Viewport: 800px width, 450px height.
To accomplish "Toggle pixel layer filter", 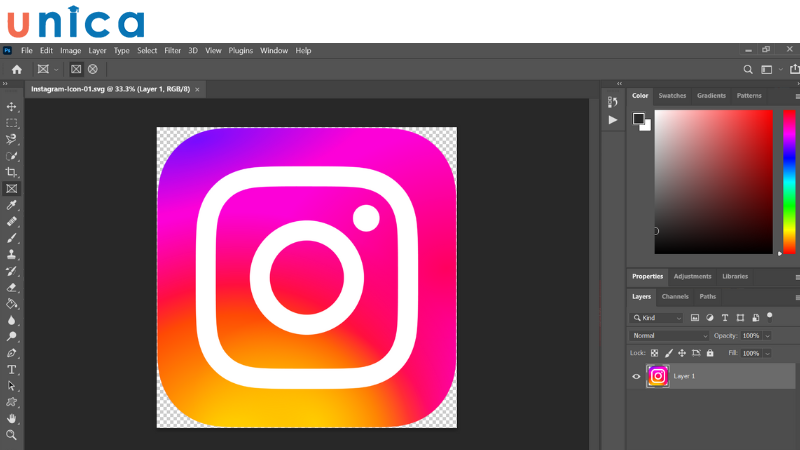I will coord(695,318).
